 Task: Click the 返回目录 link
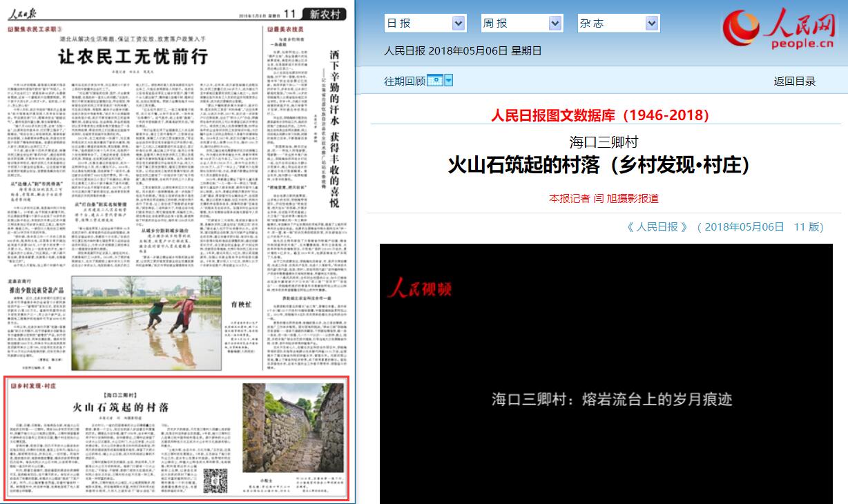click(795, 81)
